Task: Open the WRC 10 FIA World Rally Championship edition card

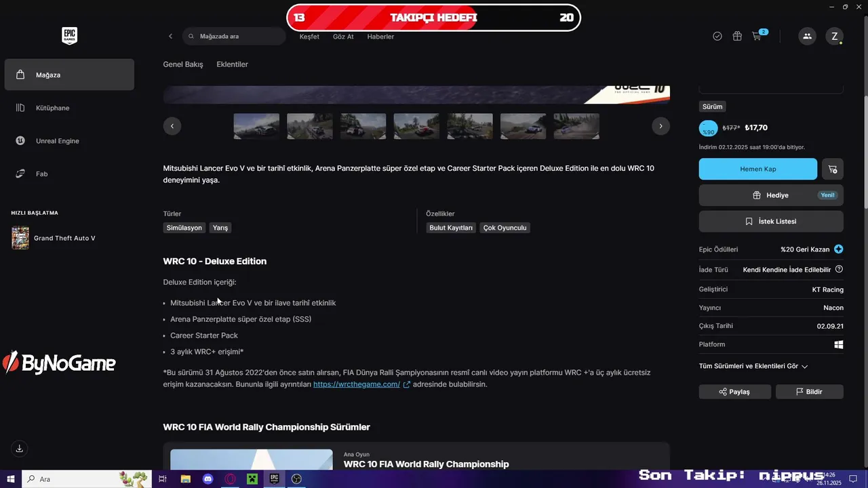Action: click(416, 456)
